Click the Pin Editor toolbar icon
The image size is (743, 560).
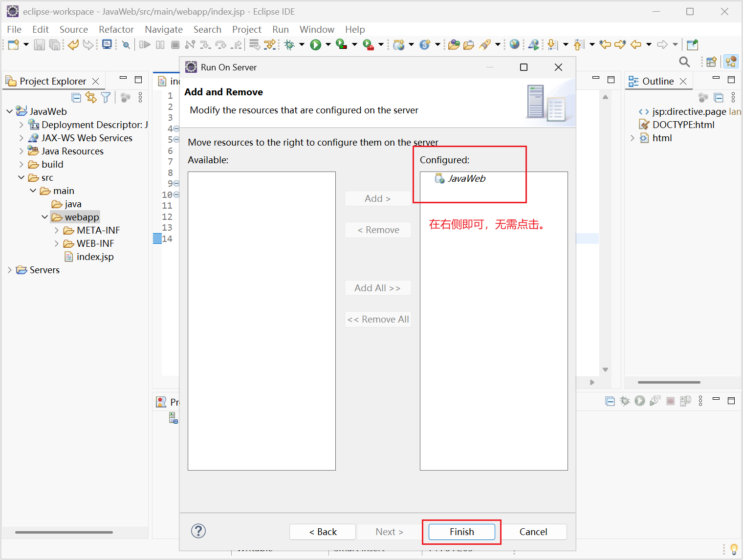[692, 45]
